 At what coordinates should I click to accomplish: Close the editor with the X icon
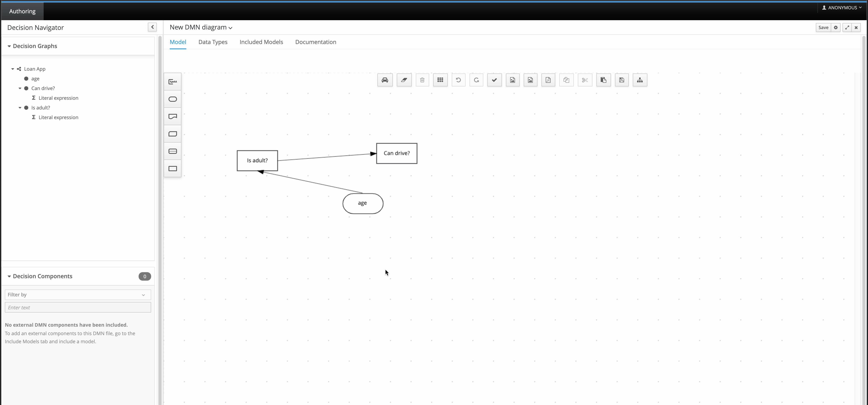tap(856, 28)
